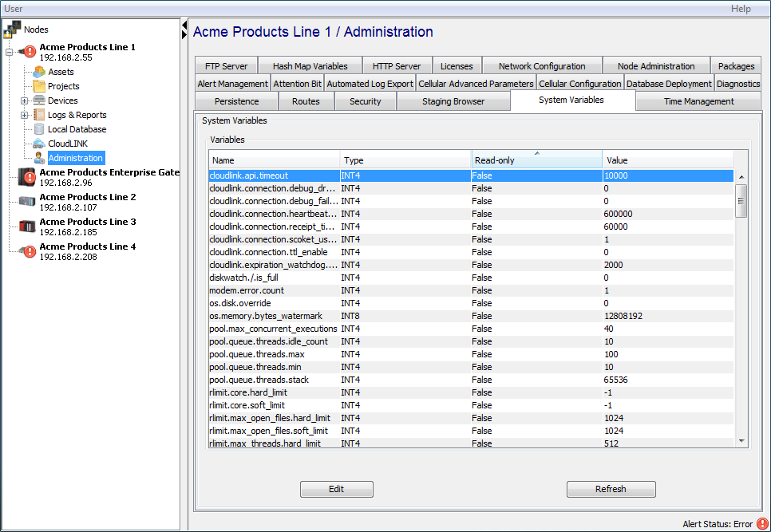Screen dimensions: 771x532
Task: Expand the Logs & Reports tree node
Action: [x=24, y=115]
